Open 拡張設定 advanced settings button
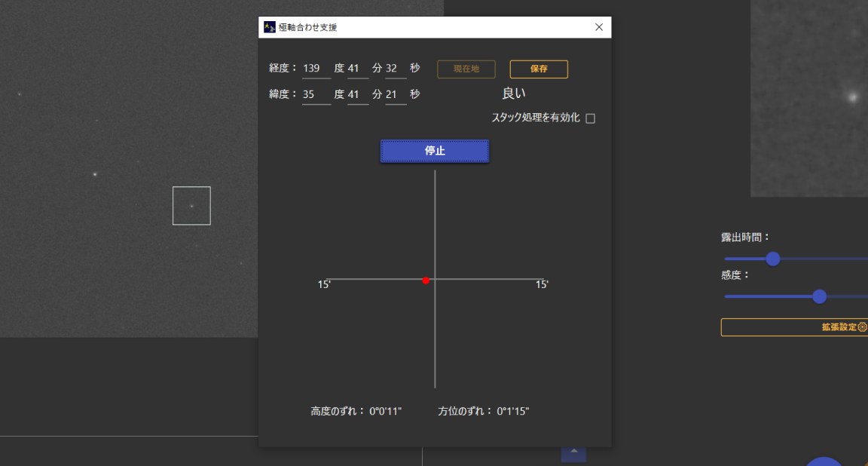868x466 pixels. coord(794,327)
